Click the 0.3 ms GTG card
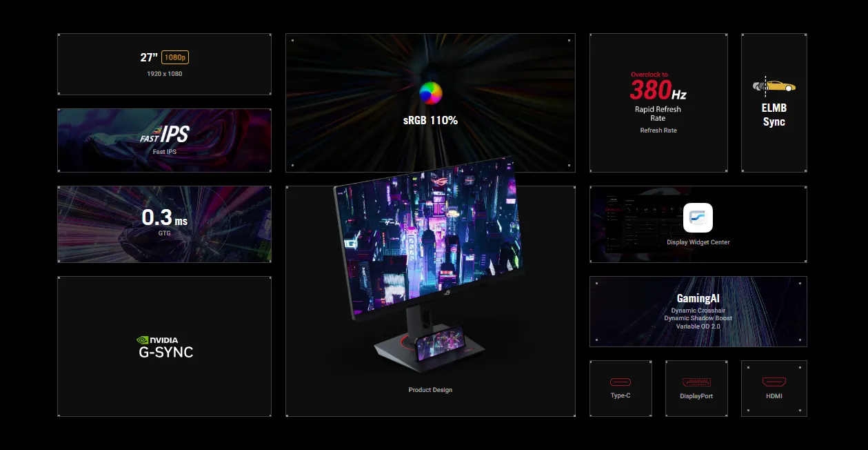Image resolution: width=868 pixels, height=450 pixels. pos(164,224)
